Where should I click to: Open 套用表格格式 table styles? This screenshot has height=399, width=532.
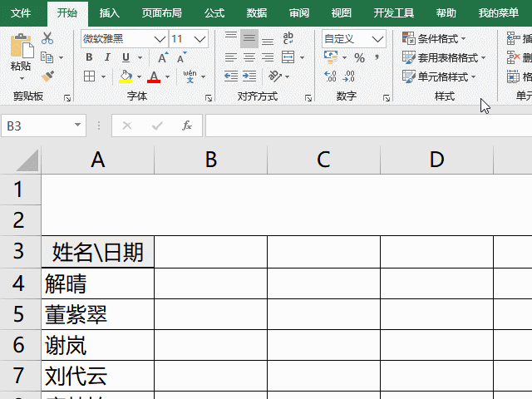click(444, 57)
